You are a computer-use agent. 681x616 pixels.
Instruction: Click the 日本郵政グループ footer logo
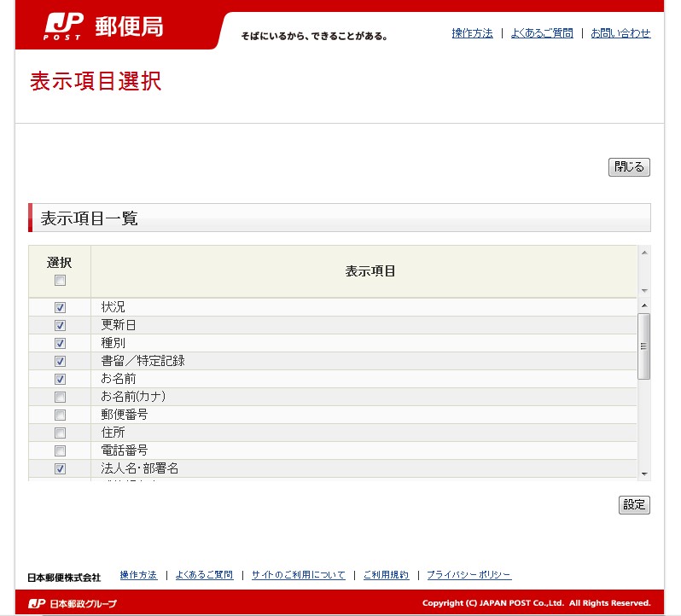[x=73, y=604]
